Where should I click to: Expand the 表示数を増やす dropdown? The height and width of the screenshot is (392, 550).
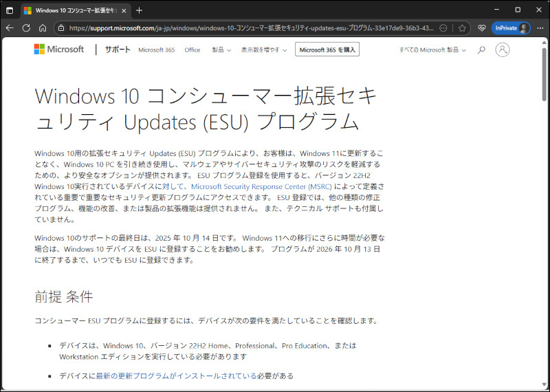(x=264, y=50)
